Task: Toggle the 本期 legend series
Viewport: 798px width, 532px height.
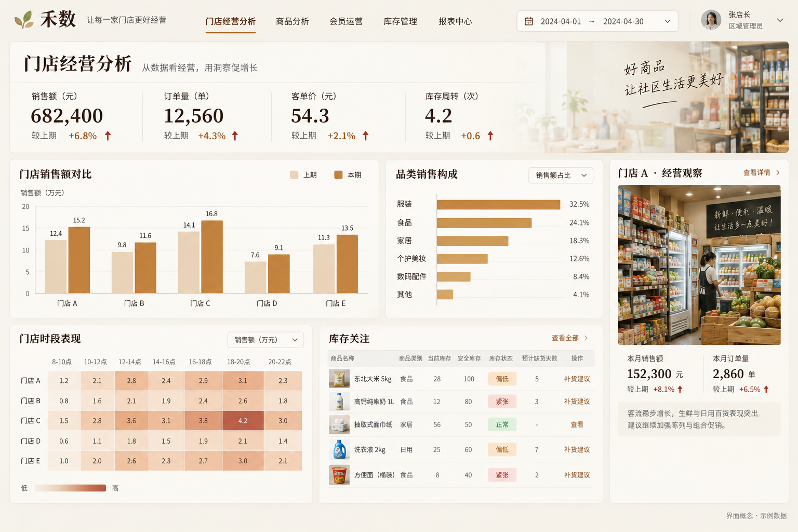Action: point(348,175)
